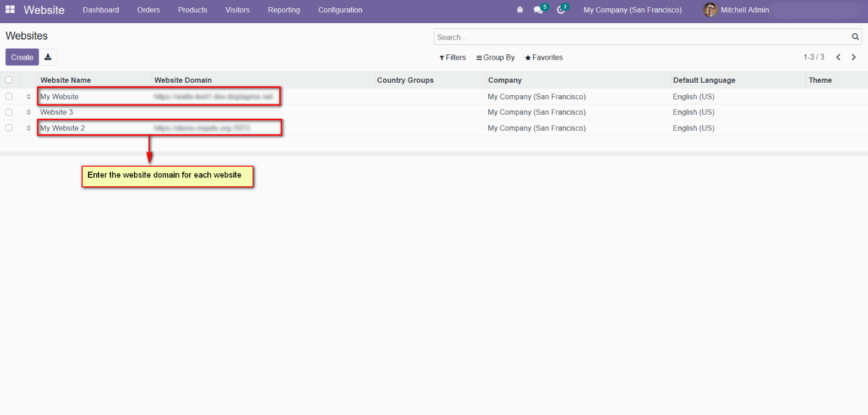
Task: Open the Favorites dropdown
Action: click(x=544, y=57)
